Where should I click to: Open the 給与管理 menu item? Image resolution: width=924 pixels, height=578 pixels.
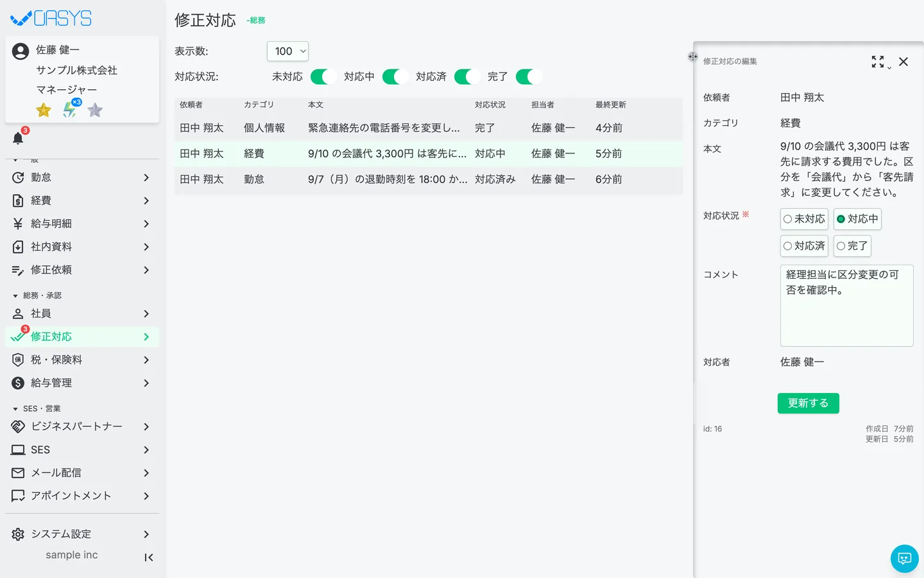point(82,383)
